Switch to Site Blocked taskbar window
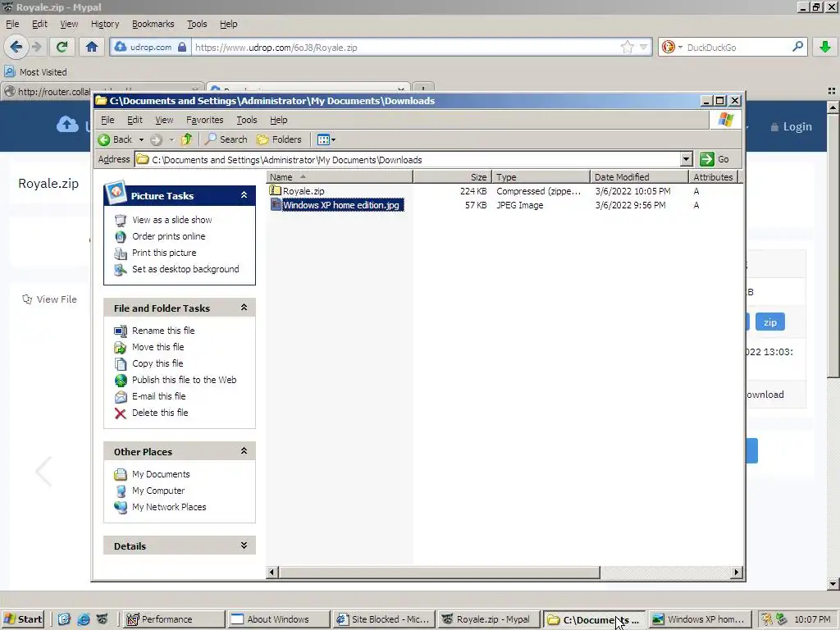Viewport: 840px width, 630px height. (382, 619)
